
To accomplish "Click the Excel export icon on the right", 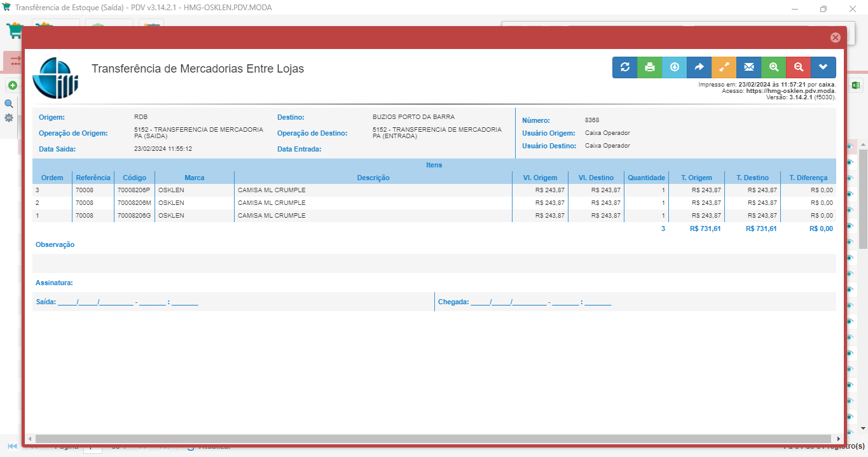I will [856, 85].
